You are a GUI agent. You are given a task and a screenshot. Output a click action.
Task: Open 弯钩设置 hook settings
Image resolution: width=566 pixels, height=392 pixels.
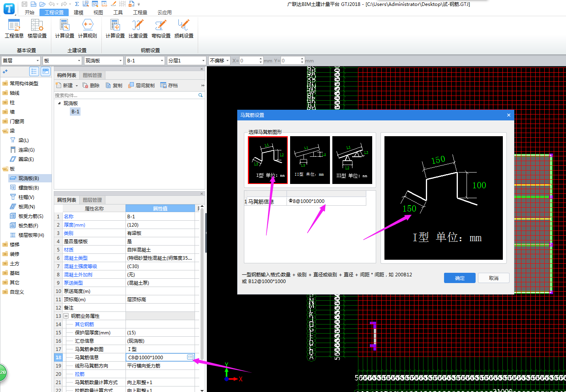pyautogui.click(x=161, y=29)
